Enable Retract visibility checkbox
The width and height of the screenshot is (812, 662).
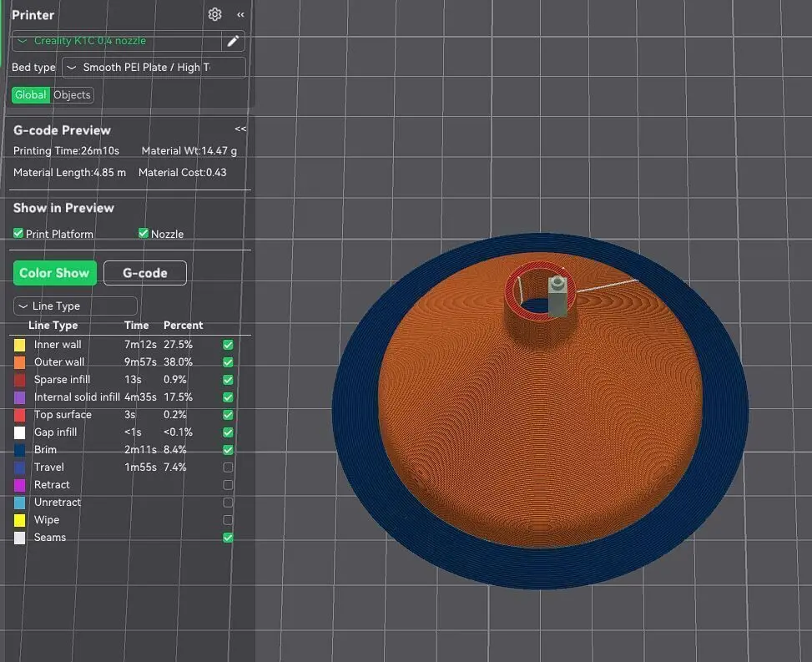click(x=228, y=485)
